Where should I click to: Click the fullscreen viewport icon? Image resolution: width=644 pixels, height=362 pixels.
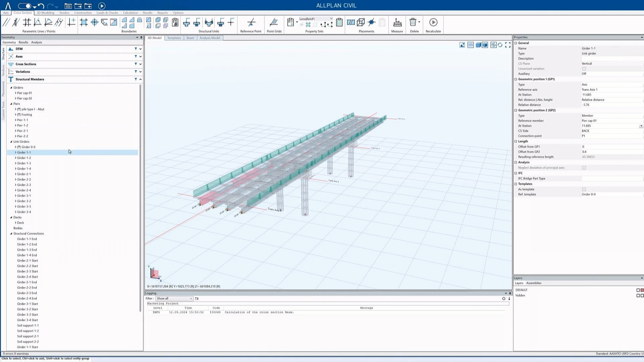point(508,45)
